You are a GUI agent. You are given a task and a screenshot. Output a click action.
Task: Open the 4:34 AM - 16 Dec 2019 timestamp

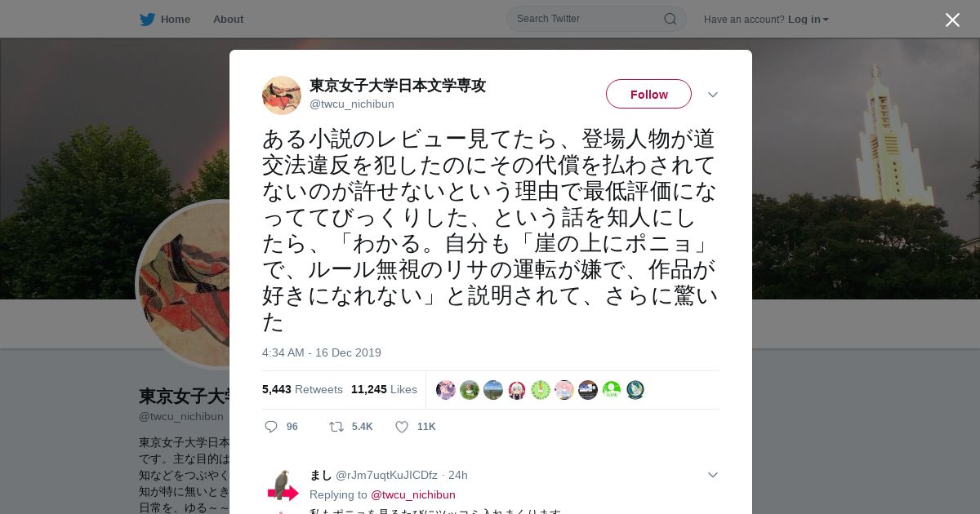point(322,352)
